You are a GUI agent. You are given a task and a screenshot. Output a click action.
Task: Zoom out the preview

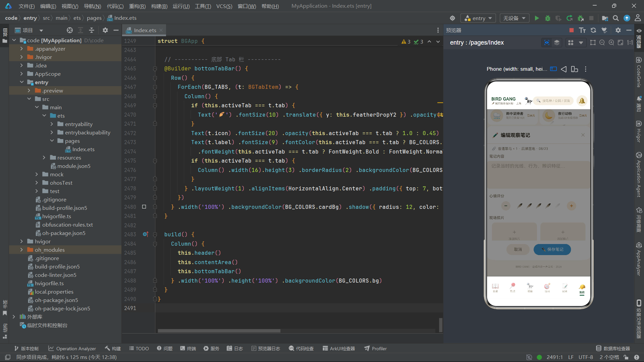[602, 43]
